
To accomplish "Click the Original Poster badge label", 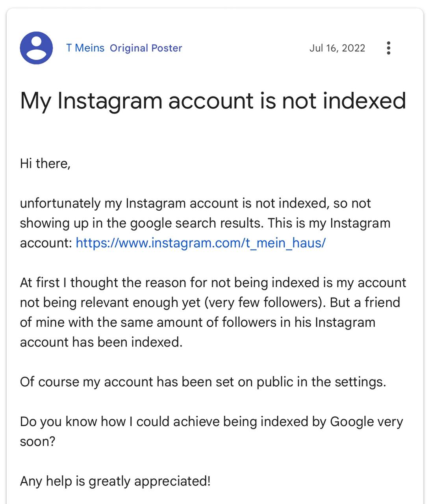I will [x=146, y=48].
